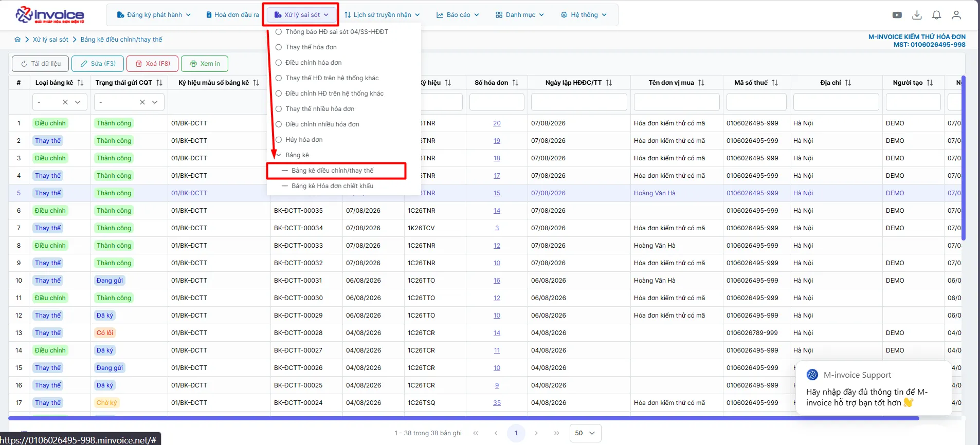Open the Hoá đơn đầu ra menu
The image size is (980, 445).
(232, 15)
